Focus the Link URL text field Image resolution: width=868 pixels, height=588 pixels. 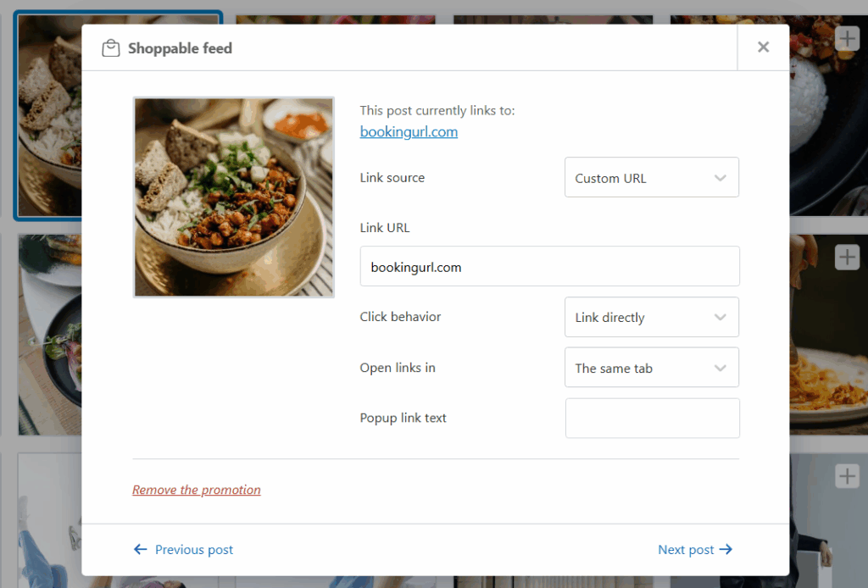point(549,267)
